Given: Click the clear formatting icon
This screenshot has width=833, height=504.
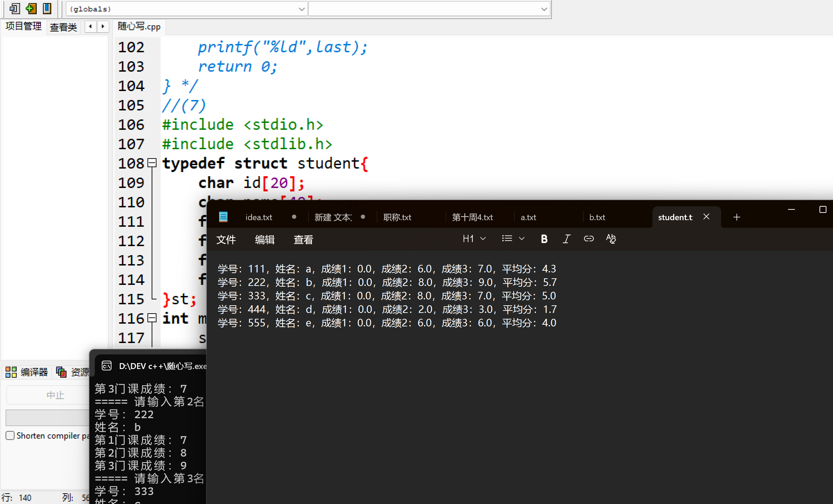Looking at the screenshot, I should tap(611, 239).
